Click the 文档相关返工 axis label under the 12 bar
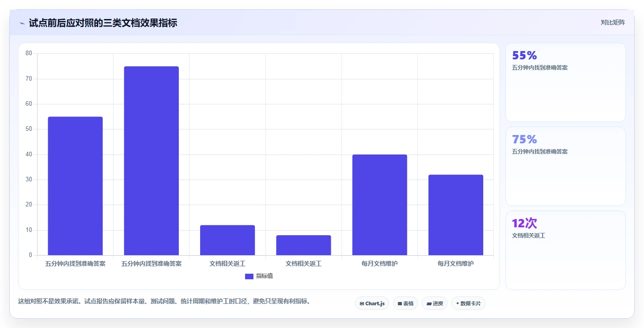This screenshot has width=644, height=328. (227, 264)
